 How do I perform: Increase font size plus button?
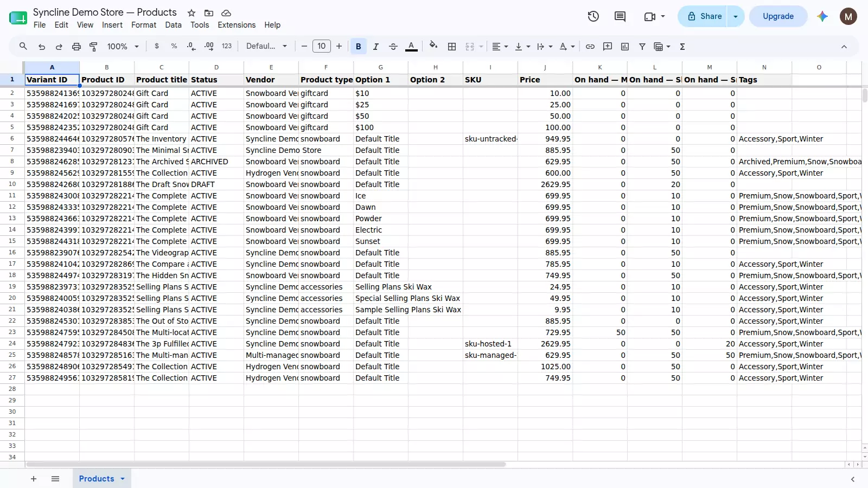tap(339, 47)
